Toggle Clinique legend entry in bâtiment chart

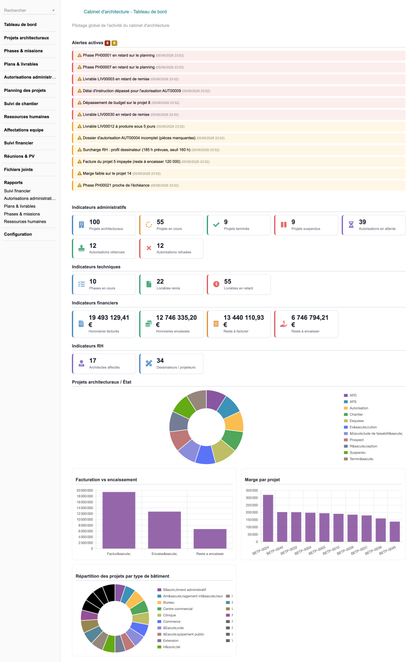pos(166,615)
